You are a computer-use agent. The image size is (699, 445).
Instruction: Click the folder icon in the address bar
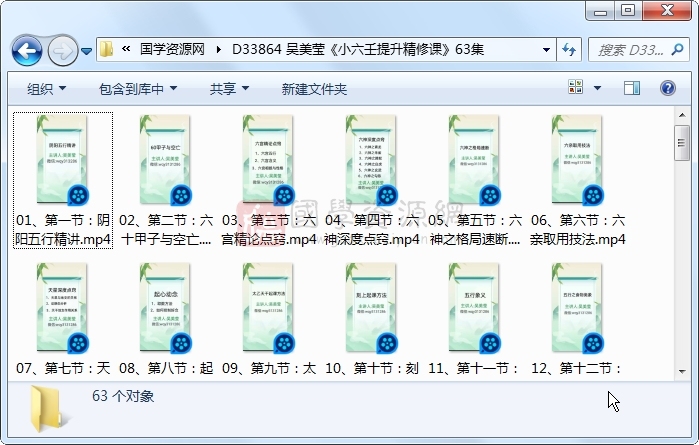[106, 49]
